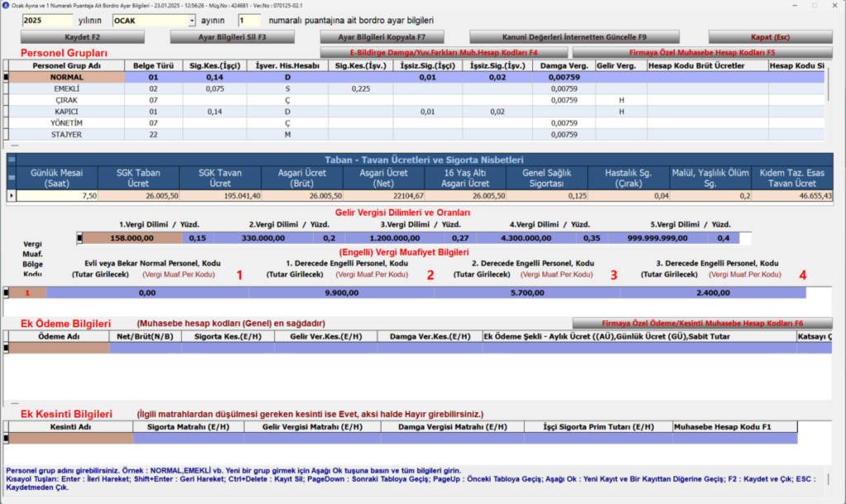Screen dimensions: 846x504
Task: Click the Günlük Mesai cell value 7,50
Action: [57, 195]
